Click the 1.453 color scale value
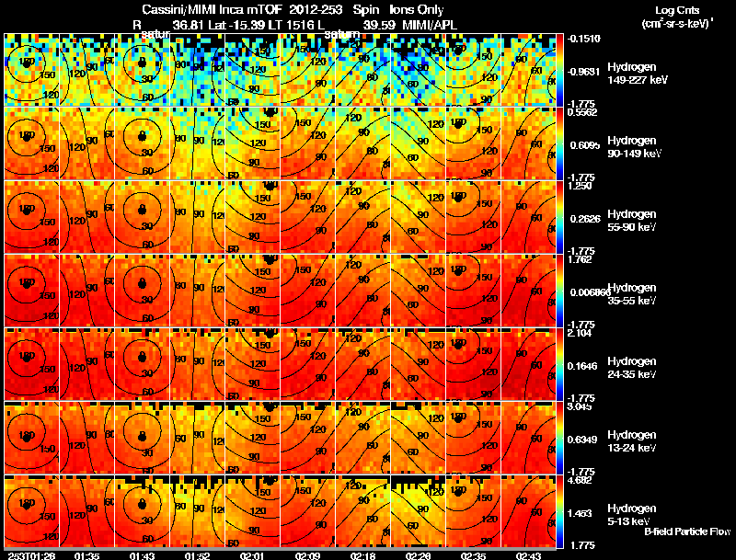Screen dimensions: 736x560 tap(581, 513)
